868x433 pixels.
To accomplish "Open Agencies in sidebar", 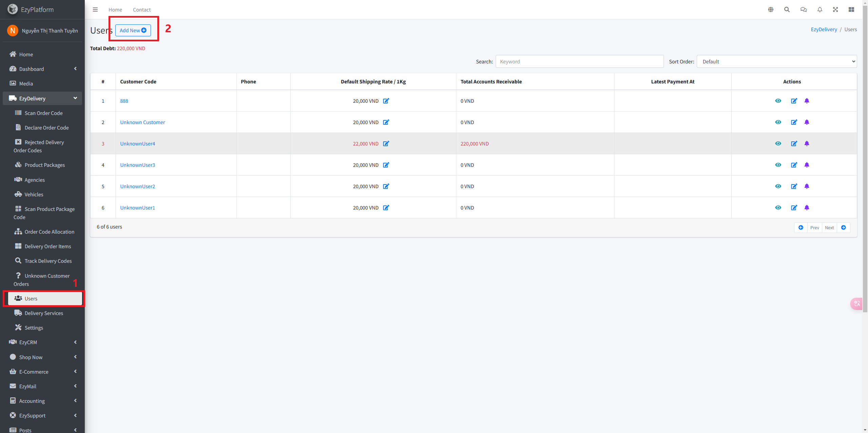I will pyautogui.click(x=45, y=180).
